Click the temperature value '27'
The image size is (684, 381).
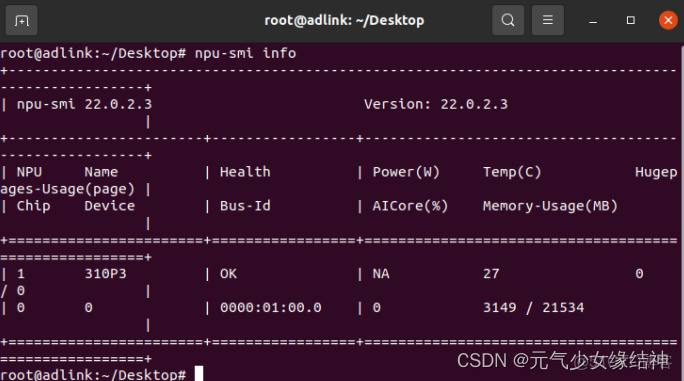491,274
